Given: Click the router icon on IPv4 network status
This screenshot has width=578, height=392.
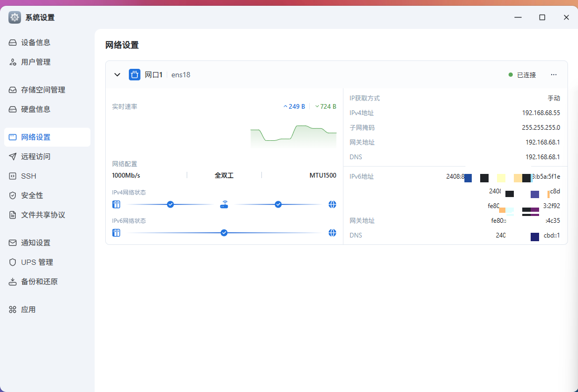Looking at the screenshot, I should tap(224, 204).
